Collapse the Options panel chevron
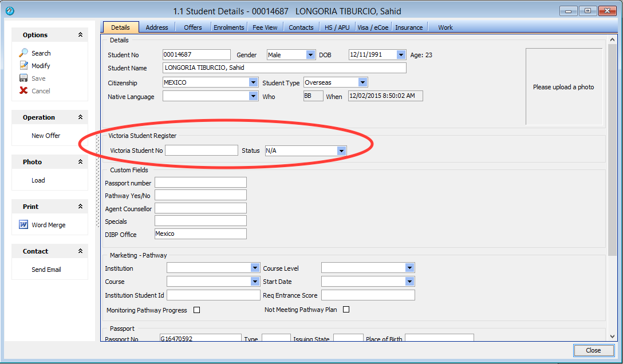The height and width of the screenshot is (364, 623). coord(81,35)
